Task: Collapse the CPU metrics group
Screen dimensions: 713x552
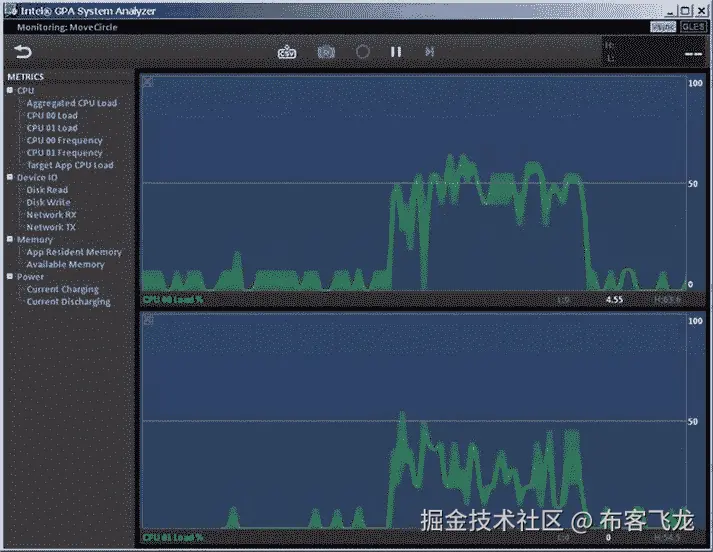Action: click(x=10, y=90)
